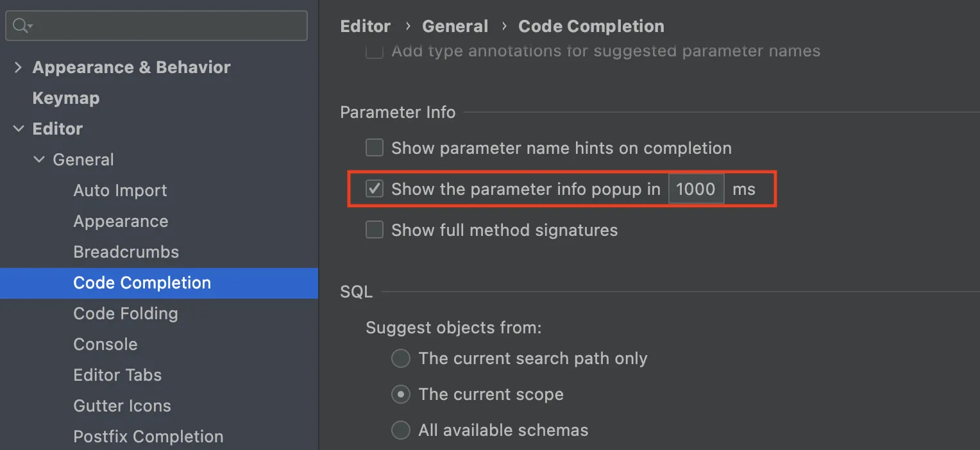The image size is (980, 450).
Task: Expand the Appearance & Behavior section
Action: coord(18,67)
